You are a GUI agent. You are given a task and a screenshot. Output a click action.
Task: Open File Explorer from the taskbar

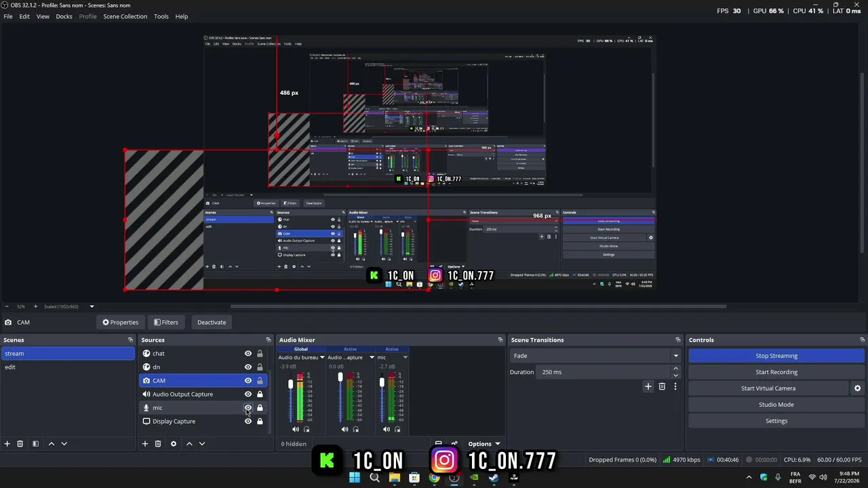tap(395, 477)
